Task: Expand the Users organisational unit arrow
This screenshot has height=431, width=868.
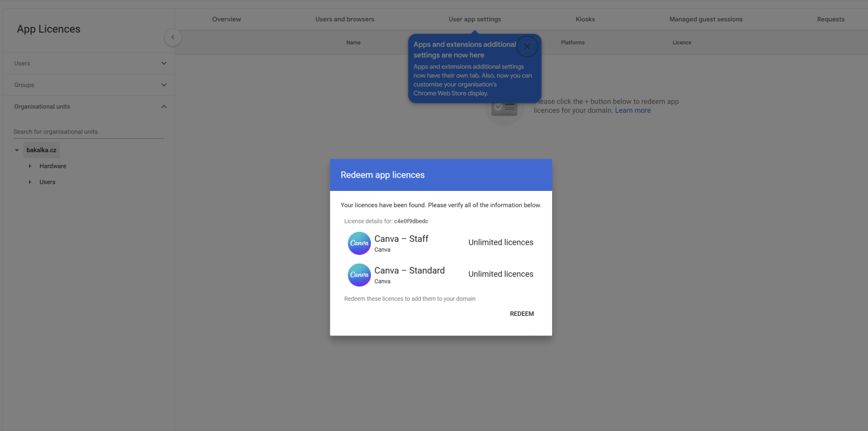Action: coord(30,182)
